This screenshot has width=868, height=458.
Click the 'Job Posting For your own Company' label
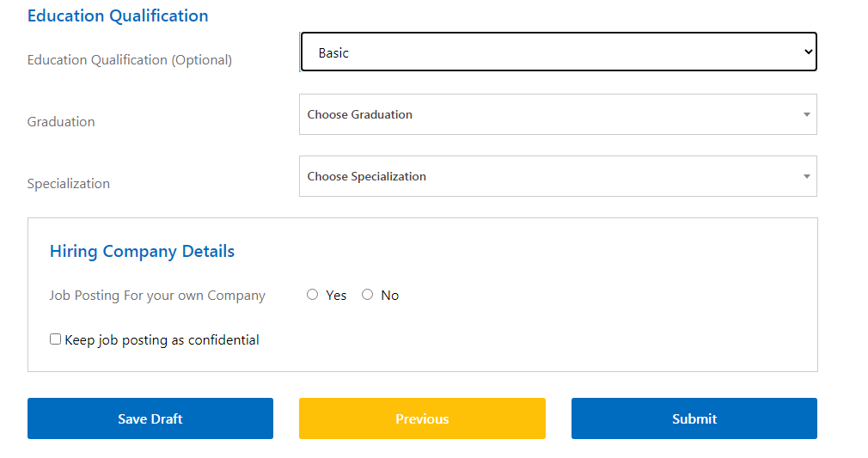(x=157, y=296)
